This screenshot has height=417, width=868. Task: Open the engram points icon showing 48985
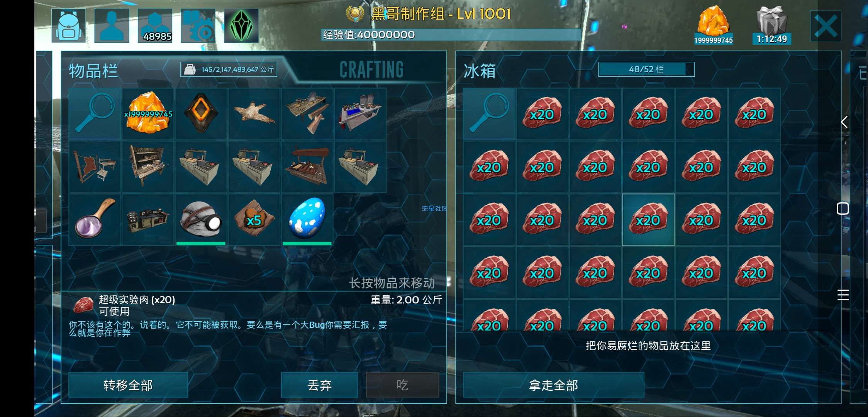point(155,25)
